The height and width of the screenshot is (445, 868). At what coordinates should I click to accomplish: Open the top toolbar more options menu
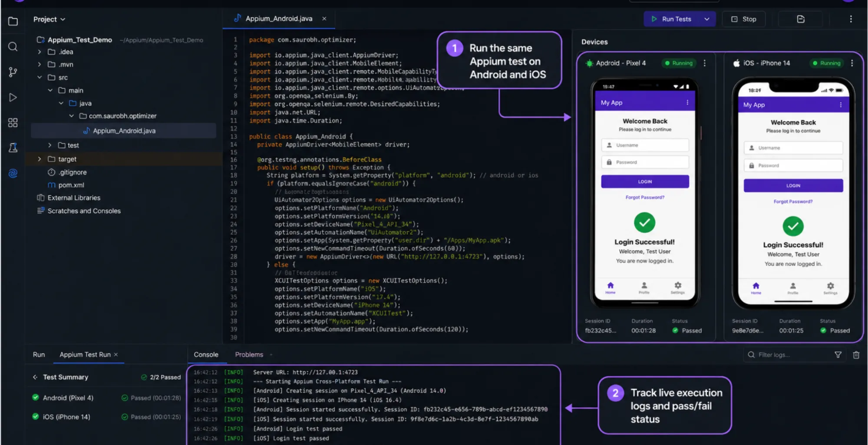tap(851, 19)
